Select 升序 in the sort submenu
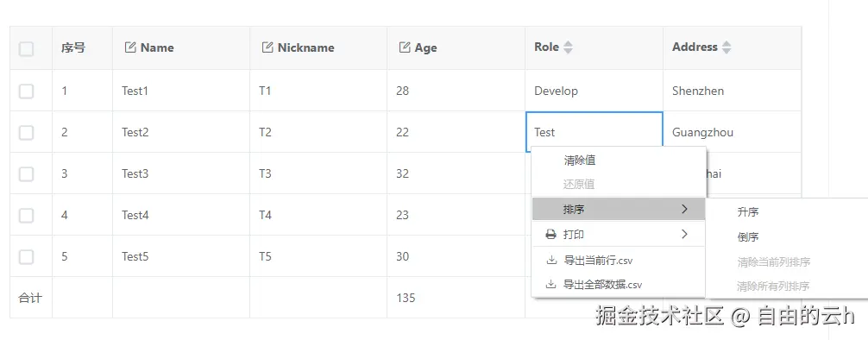This screenshot has height=340, width=868. 787,212
